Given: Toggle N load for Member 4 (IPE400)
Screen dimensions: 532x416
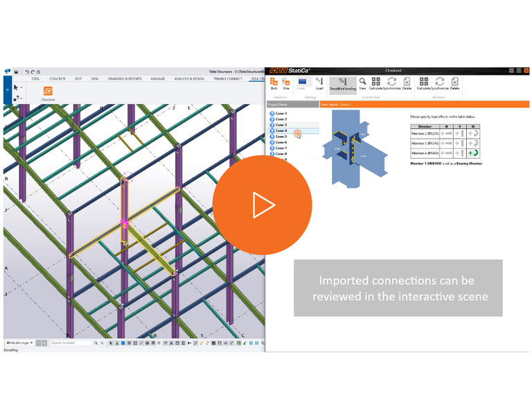Looking at the screenshot, I should [446, 153].
